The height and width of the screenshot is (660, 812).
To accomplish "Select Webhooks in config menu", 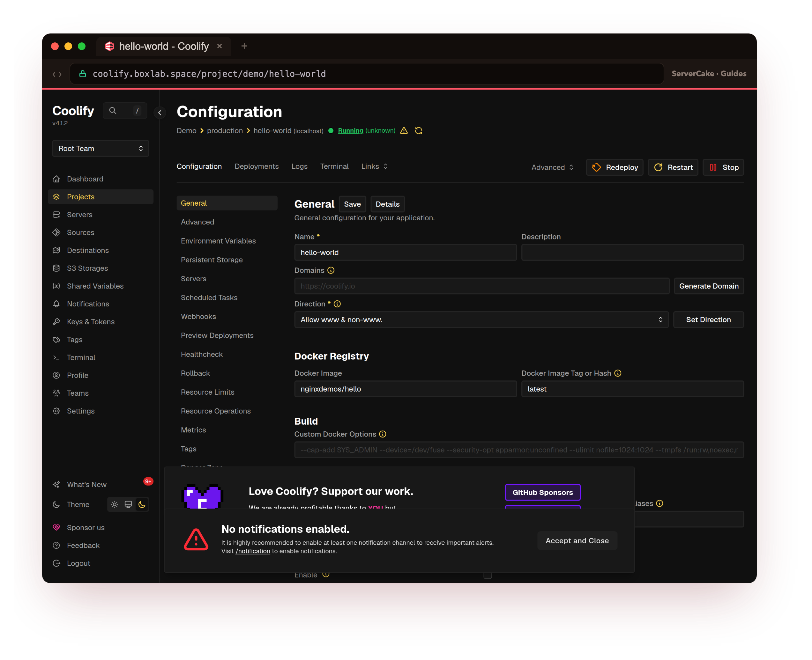I will 198,316.
